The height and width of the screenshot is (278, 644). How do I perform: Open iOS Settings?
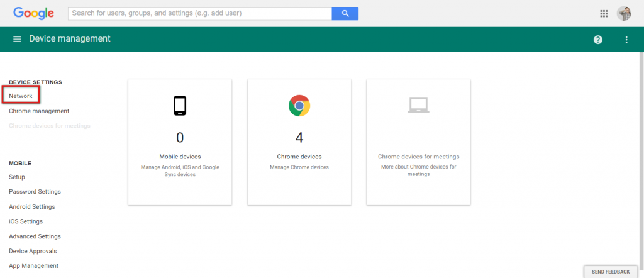pos(26,221)
